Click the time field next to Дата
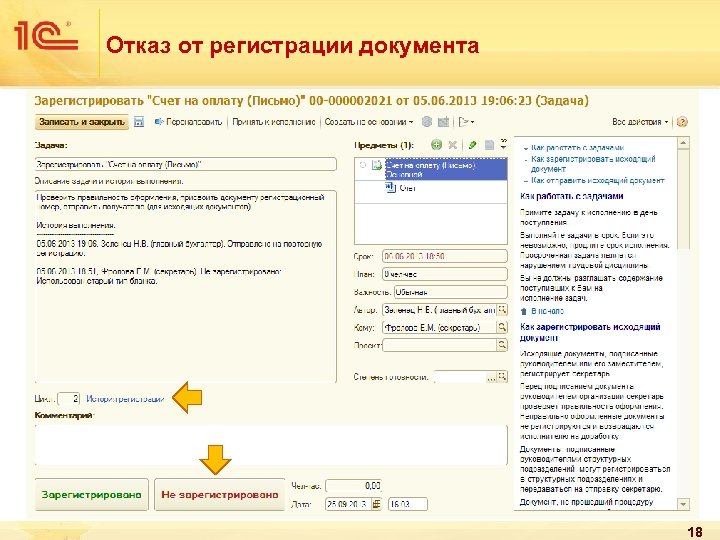This screenshot has height=540, width=720. (408, 504)
